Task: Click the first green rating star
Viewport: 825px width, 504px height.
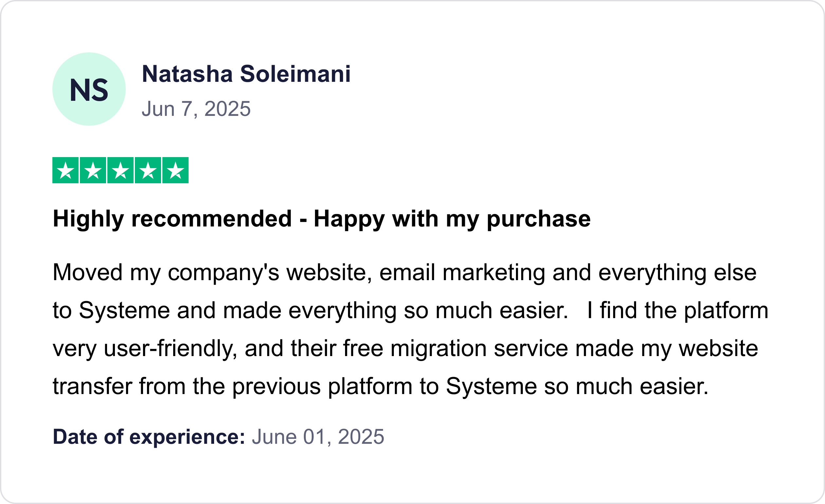Action: click(65, 170)
